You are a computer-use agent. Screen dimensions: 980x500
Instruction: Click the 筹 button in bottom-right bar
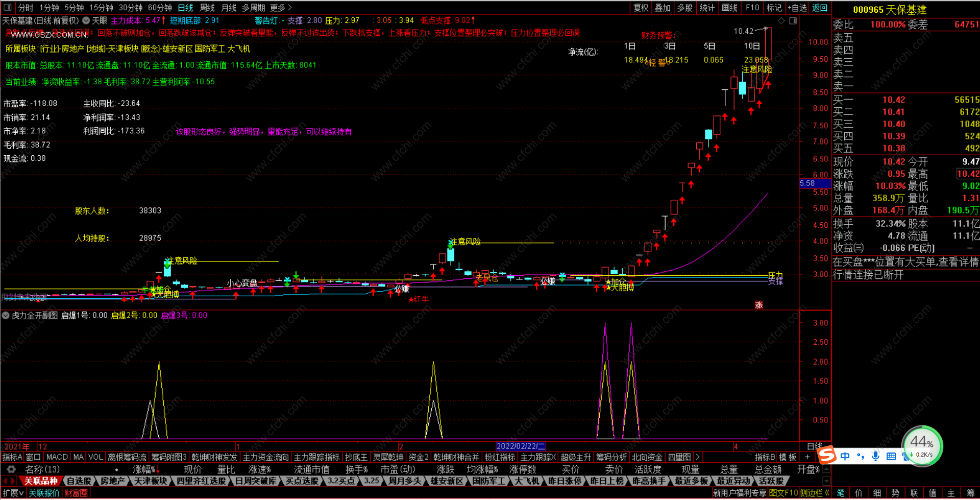[x=971, y=493]
